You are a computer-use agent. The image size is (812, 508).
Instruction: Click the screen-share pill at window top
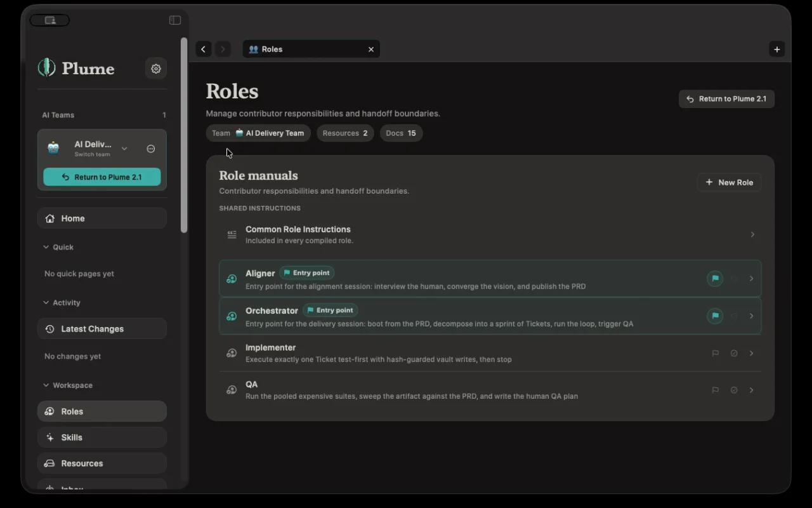(x=49, y=20)
